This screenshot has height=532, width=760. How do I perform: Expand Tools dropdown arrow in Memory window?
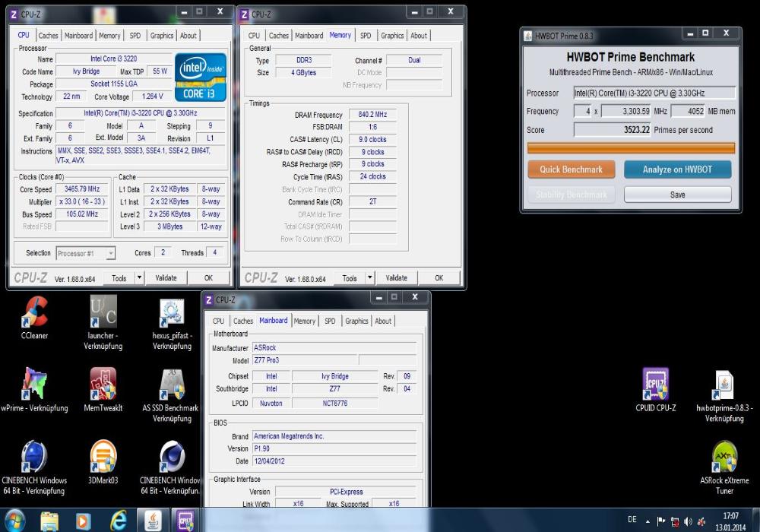pos(370,277)
